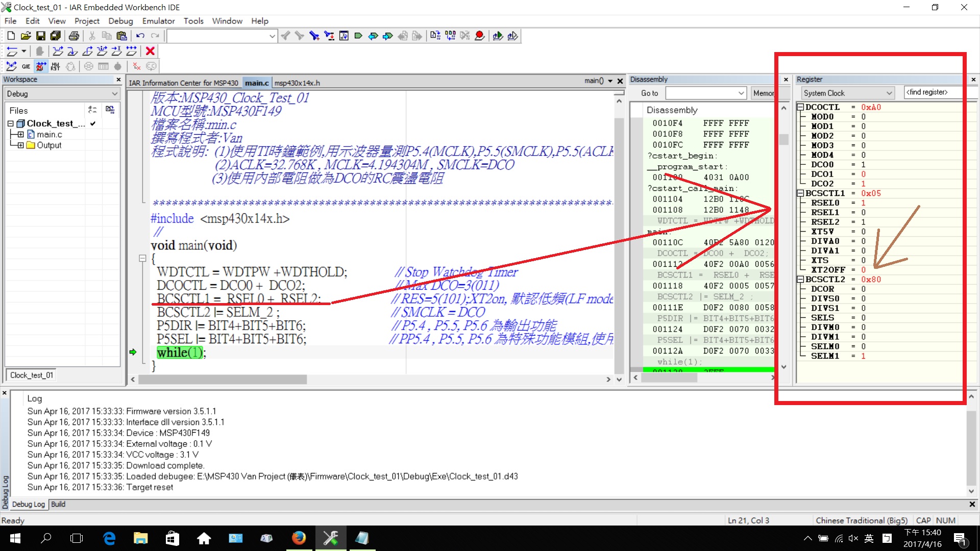Viewport: 980px width, 551px height.
Task: Click the HW RST hardware reset icon
Action: 56,66
